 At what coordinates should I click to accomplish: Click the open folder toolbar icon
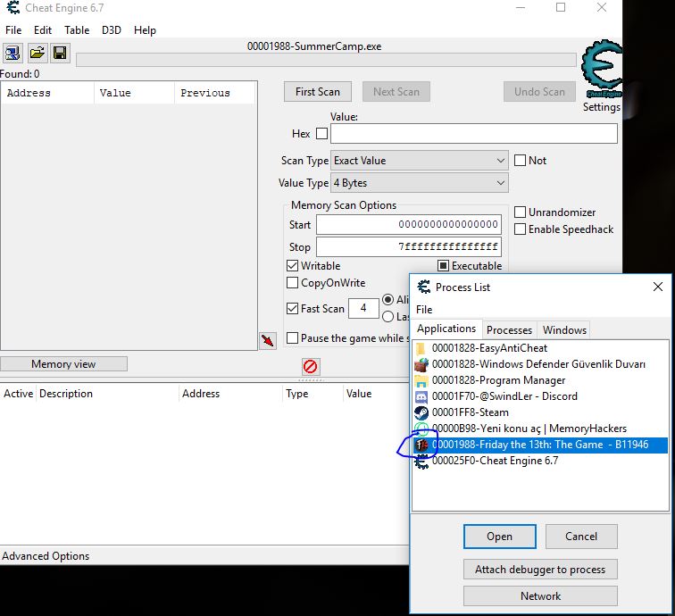37,53
